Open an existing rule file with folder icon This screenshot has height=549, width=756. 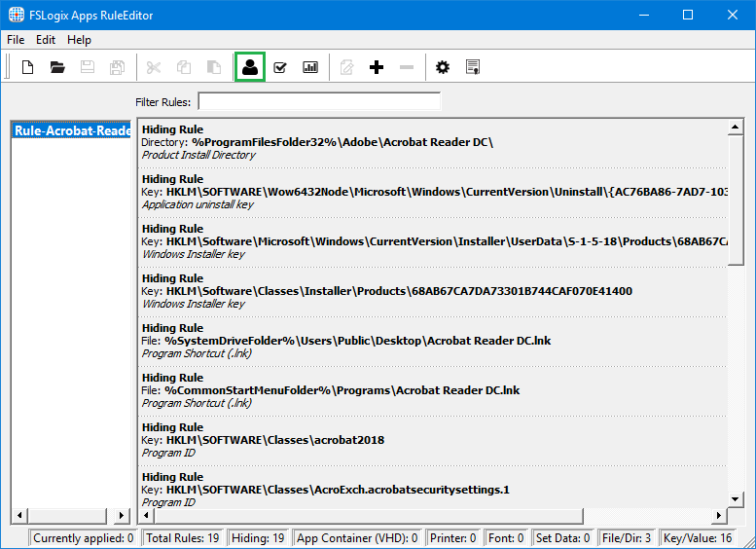[x=57, y=67]
